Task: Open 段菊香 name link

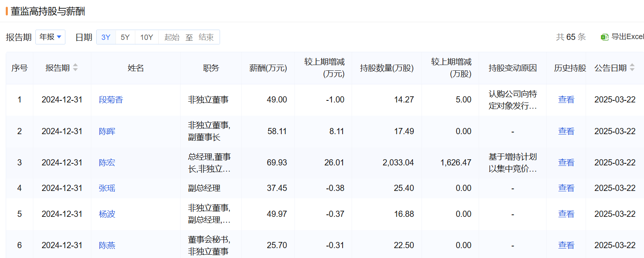Action: tap(111, 100)
